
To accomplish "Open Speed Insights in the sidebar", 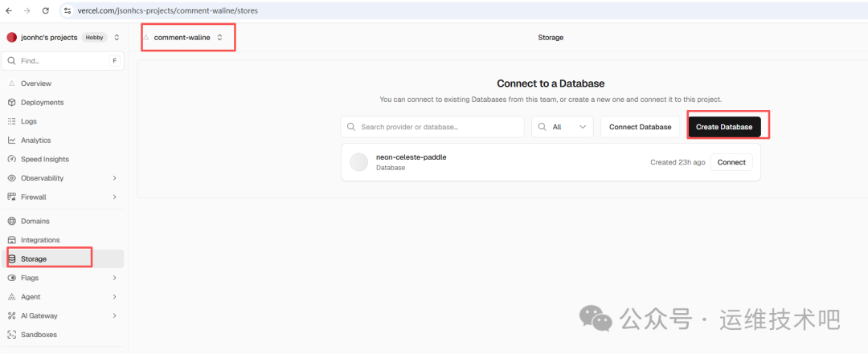I will click(x=63, y=159).
